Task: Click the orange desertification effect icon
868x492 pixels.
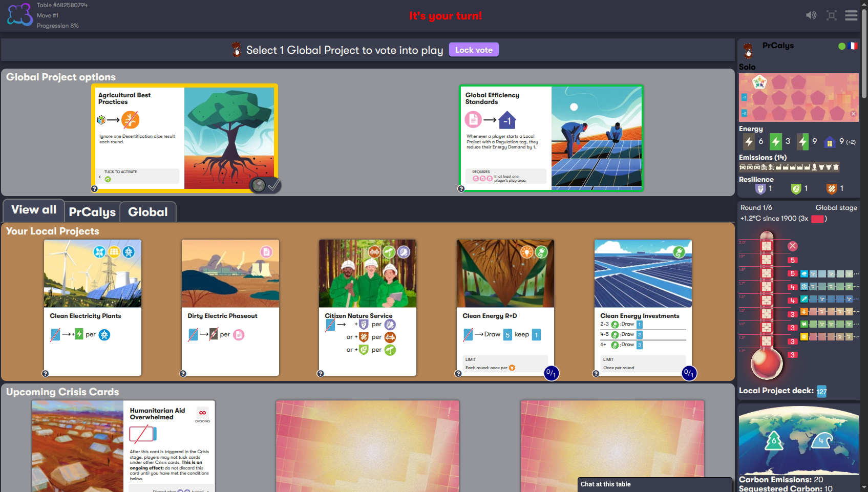Action: click(804, 312)
